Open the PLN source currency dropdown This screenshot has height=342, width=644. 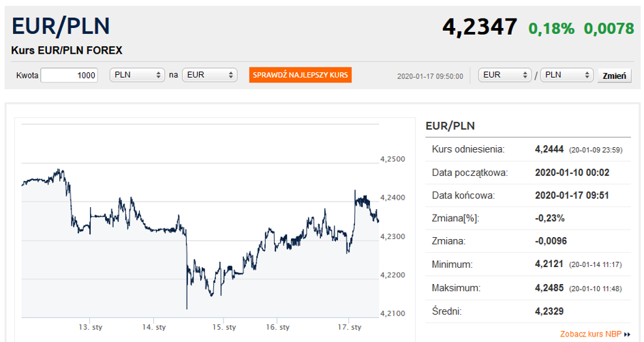[137, 75]
